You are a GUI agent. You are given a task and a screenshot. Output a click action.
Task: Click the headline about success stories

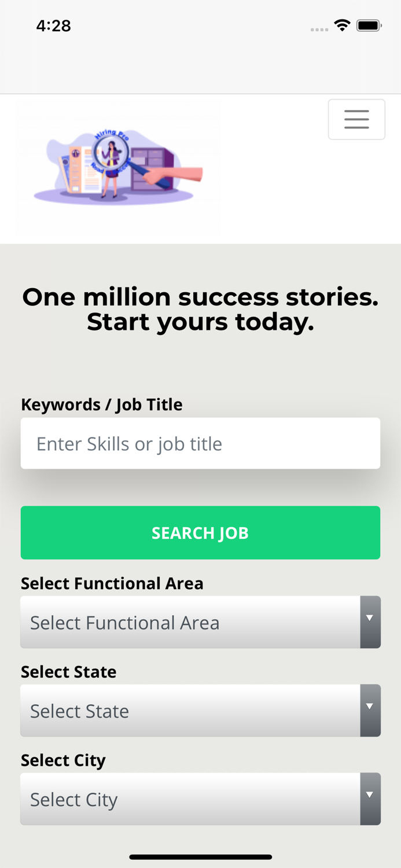(x=200, y=308)
